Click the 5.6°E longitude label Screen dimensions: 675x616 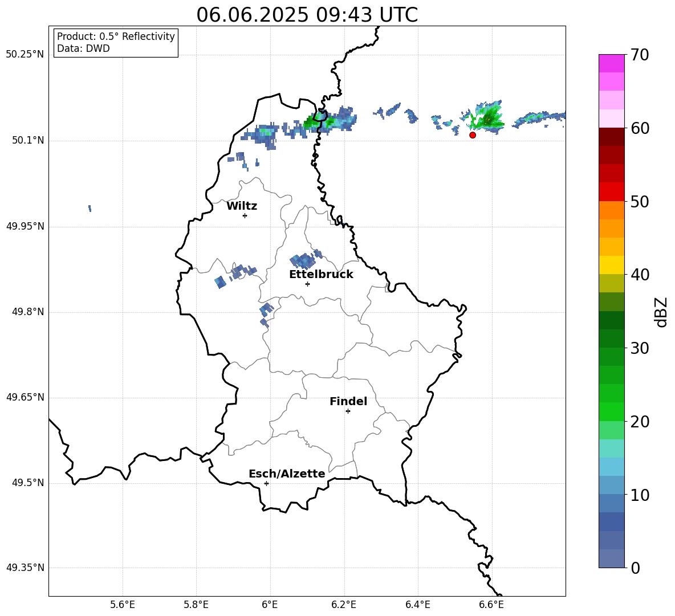[123, 605]
